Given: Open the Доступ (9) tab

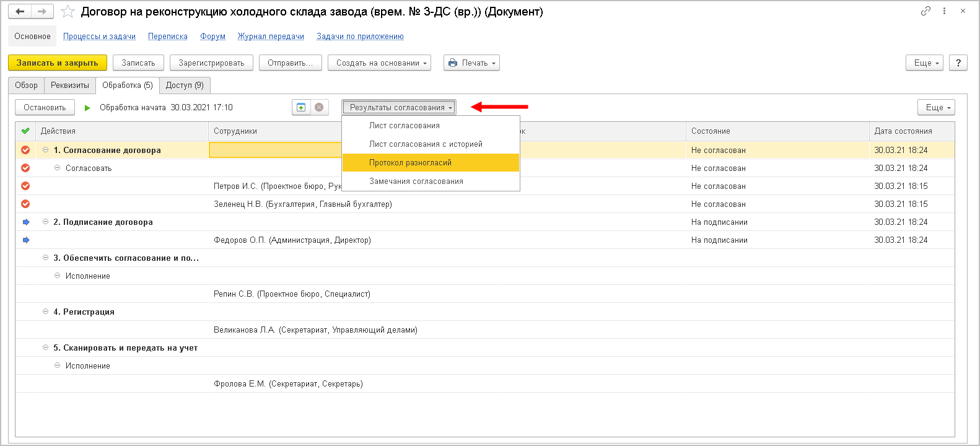Looking at the screenshot, I should click(x=185, y=85).
